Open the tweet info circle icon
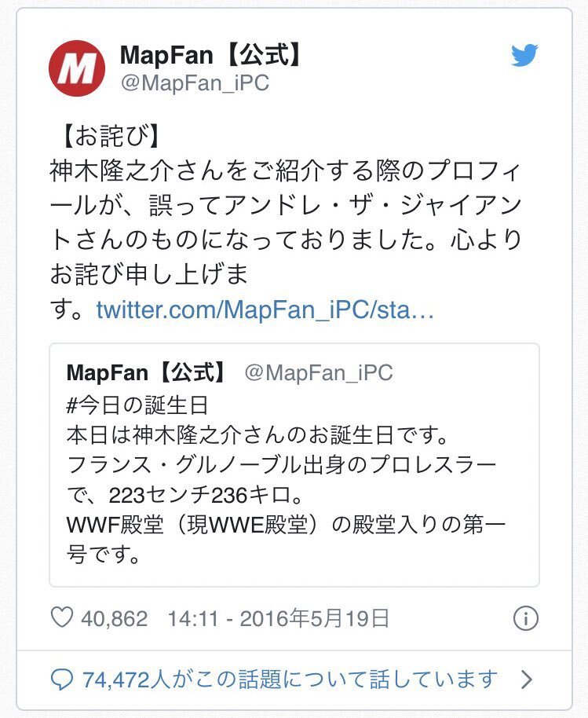The width and height of the screenshot is (588, 718). tap(525, 619)
